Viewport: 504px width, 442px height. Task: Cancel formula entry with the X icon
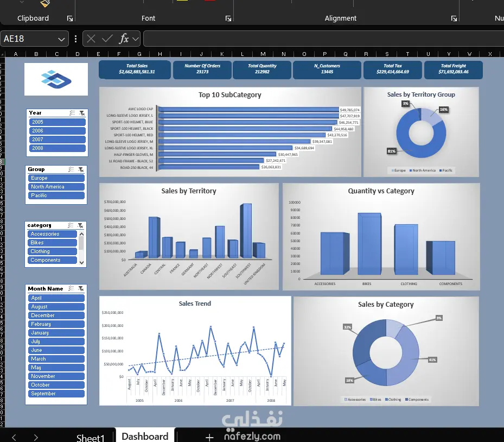[x=91, y=39]
